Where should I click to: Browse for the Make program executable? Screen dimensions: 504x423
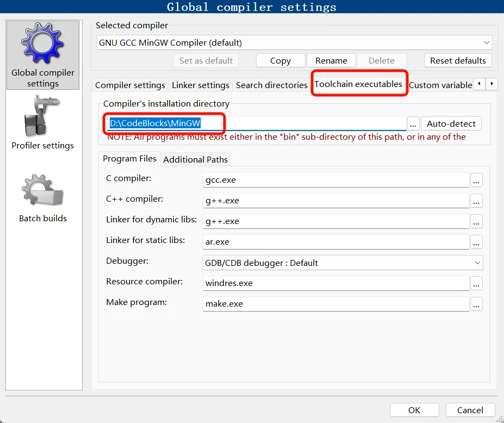coord(476,304)
